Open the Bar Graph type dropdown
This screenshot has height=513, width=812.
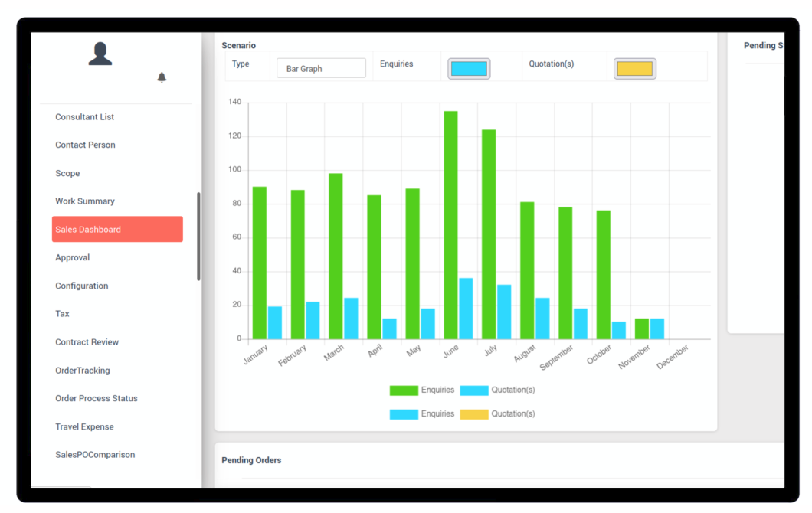(321, 68)
